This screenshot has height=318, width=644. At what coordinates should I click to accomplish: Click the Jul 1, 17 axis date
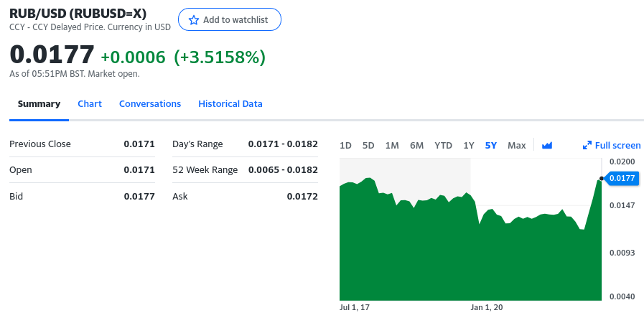point(355,308)
